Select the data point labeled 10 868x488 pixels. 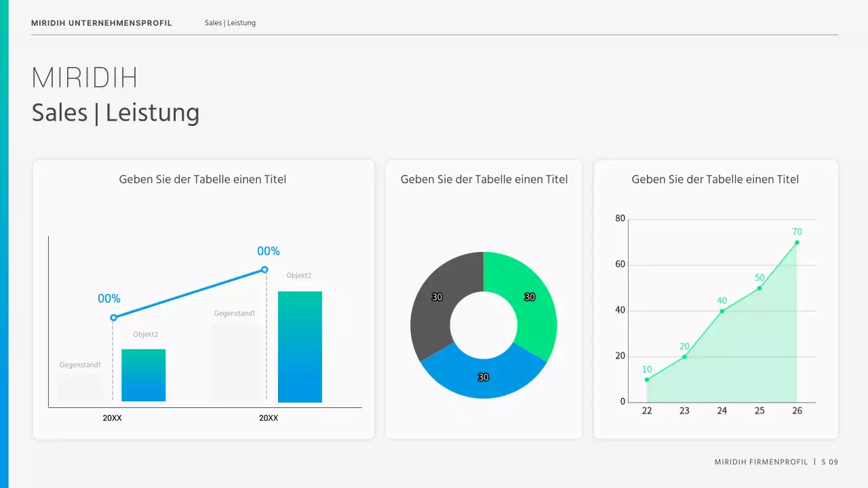tap(647, 380)
